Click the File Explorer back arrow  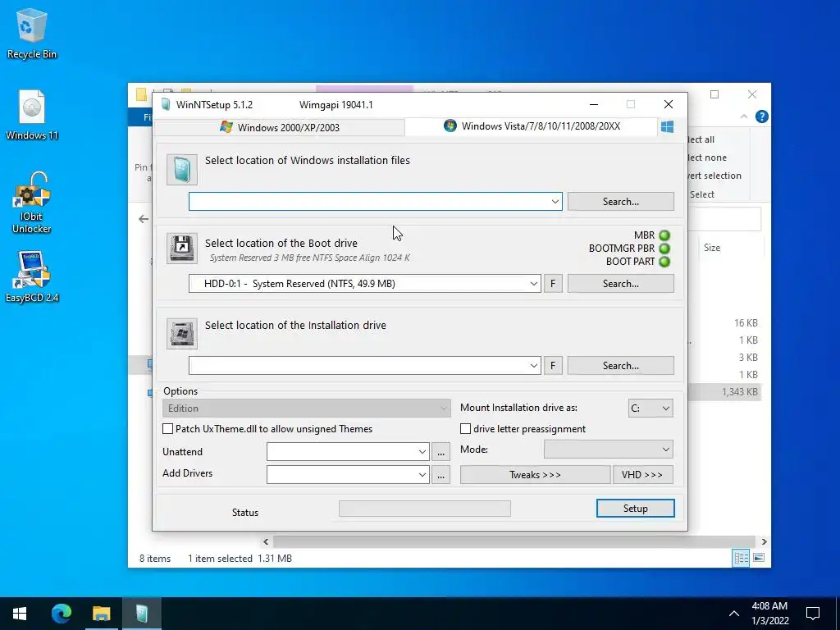[x=143, y=218]
